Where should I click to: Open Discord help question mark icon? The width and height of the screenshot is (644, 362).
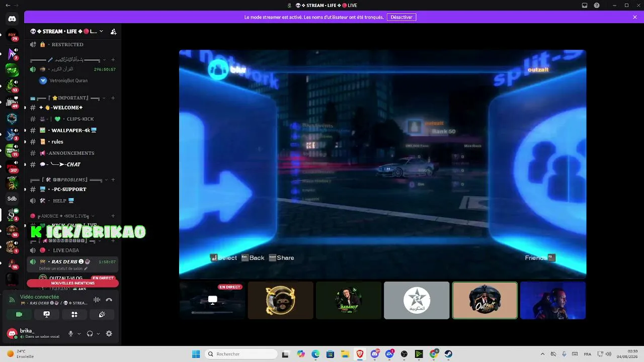(597, 6)
